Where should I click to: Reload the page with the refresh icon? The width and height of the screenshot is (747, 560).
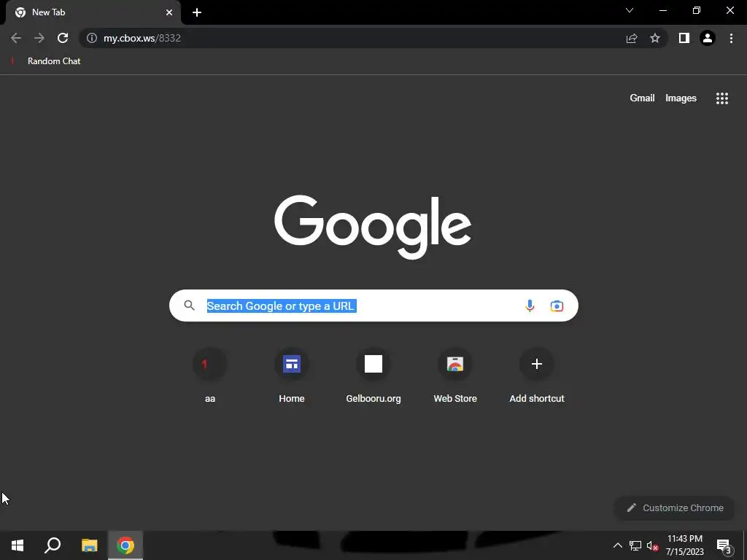point(63,38)
